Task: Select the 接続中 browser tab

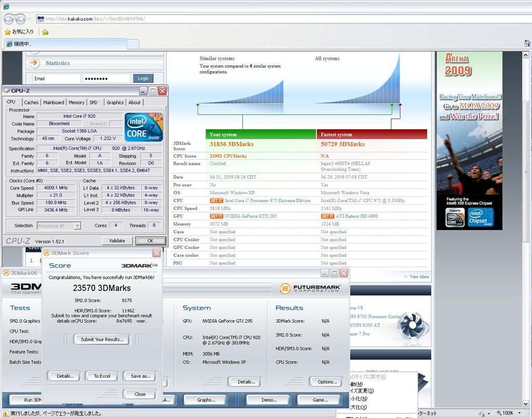Action: 66,44
